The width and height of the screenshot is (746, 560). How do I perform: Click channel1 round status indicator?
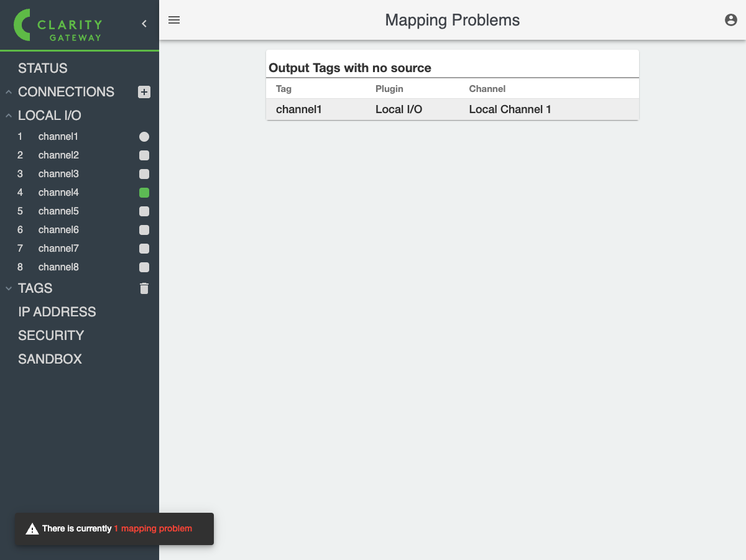[x=144, y=137]
